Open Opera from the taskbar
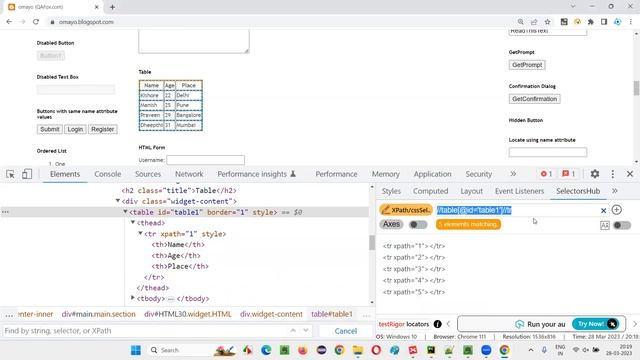This screenshot has height=360, width=640. click(376, 350)
